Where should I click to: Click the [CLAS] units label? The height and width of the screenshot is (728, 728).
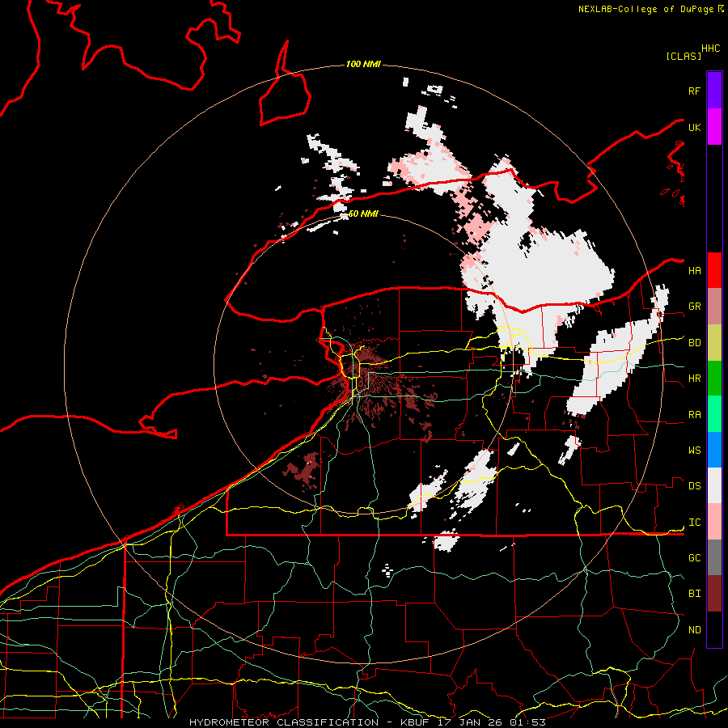(684, 56)
